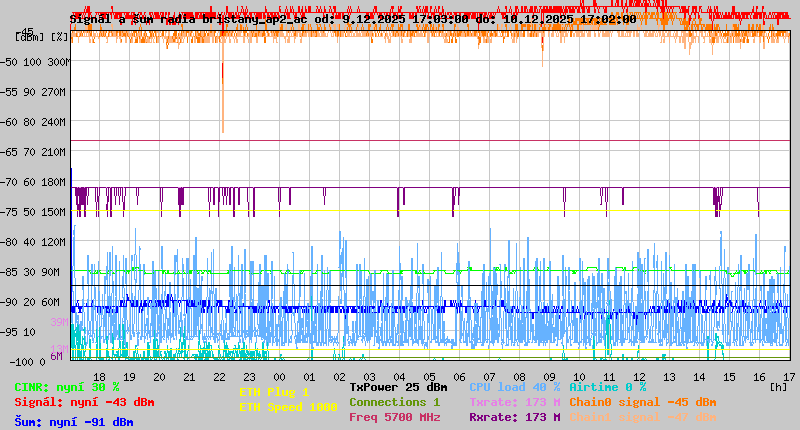The height and width of the screenshot is (430, 800).
Task: Click the hour label '22' on the time axis
Action: tap(219, 377)
